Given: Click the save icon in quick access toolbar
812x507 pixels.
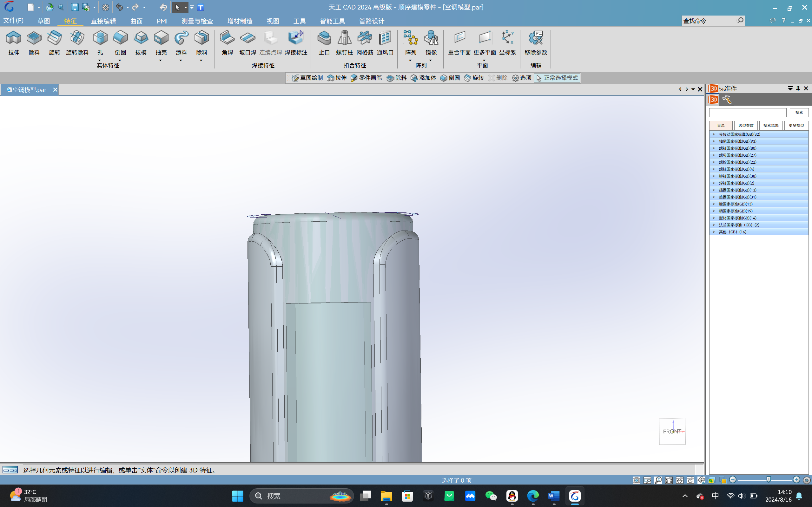Looking at the screenshot, I should coord(75,7).
